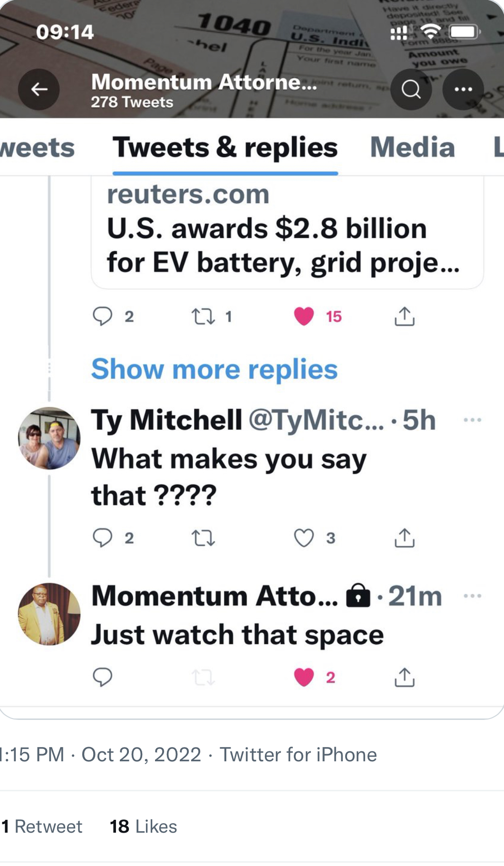Screen dimensions: 504x866
Task: Open the profile three-dot options menu
Action: (x=463, y=89)
